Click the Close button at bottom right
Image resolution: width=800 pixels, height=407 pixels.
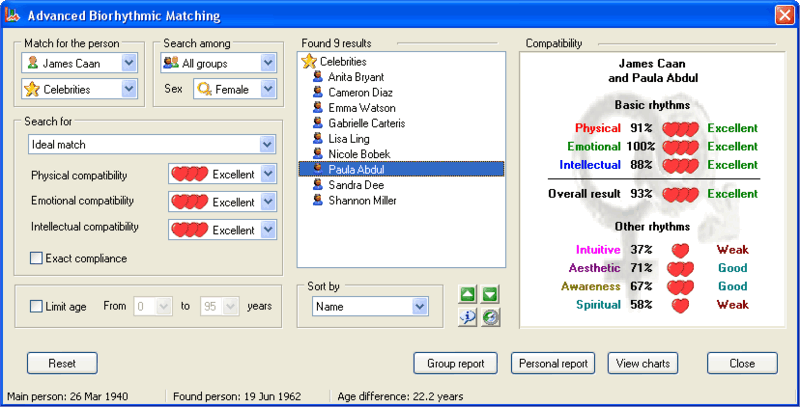coord(742,363)
